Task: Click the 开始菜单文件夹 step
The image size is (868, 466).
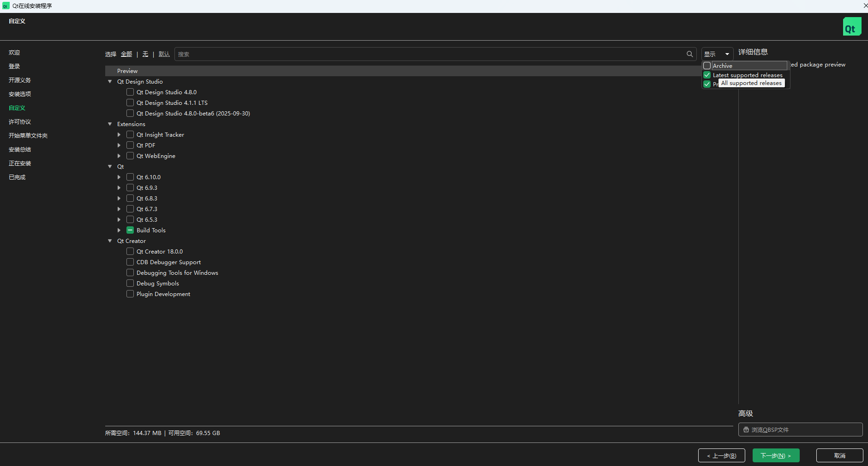Action: pos(28,136)
